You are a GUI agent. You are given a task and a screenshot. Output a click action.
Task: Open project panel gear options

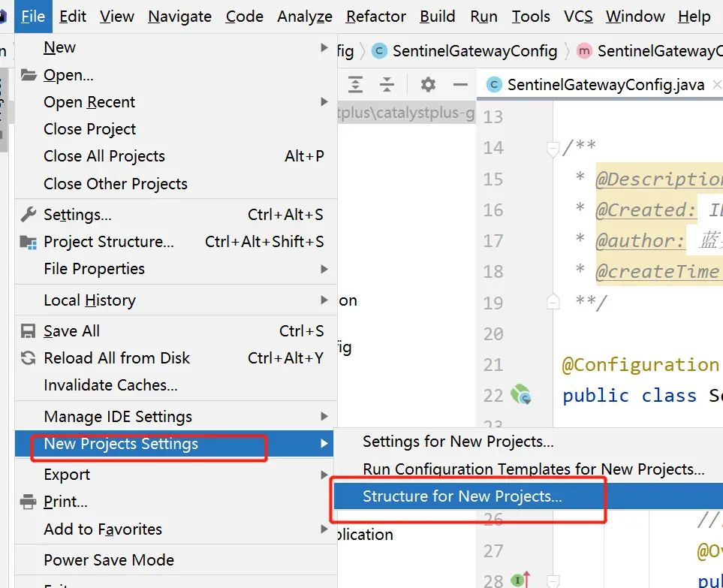click(428, 84)
